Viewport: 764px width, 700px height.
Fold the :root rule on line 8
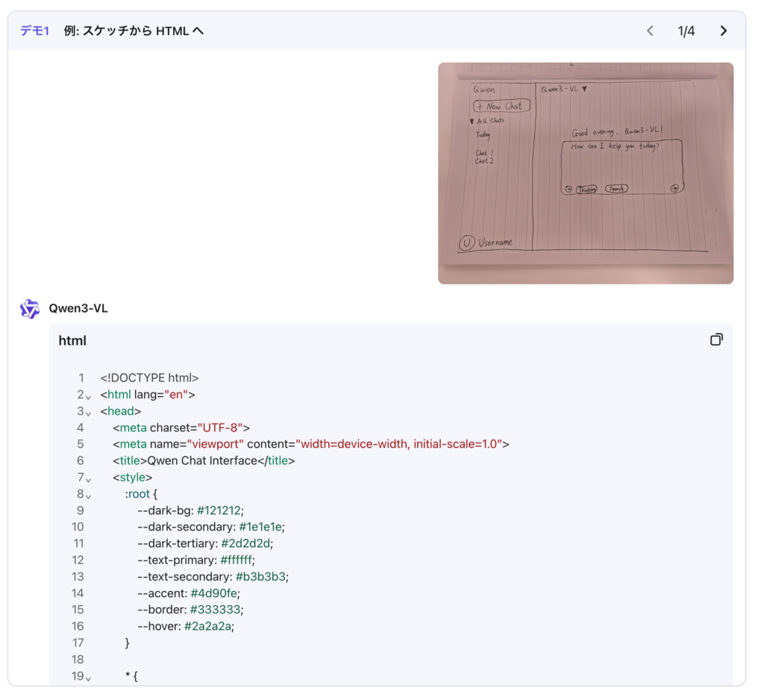pos(88,496)
